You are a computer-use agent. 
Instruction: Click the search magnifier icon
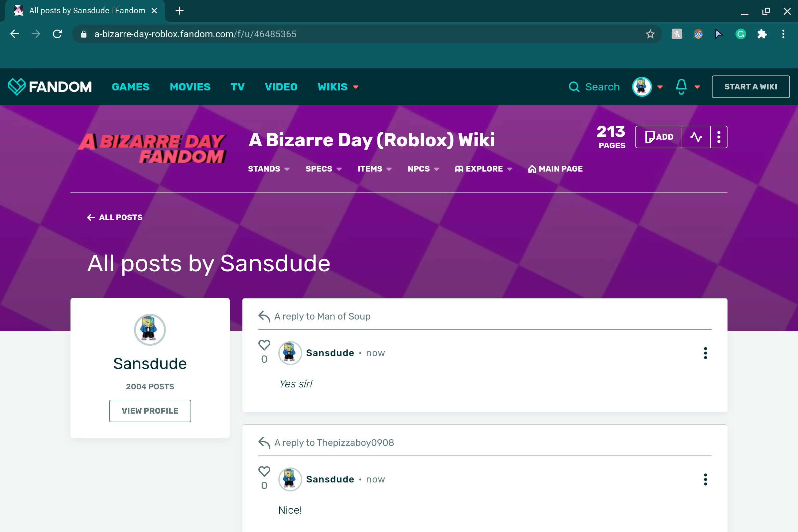574,87
